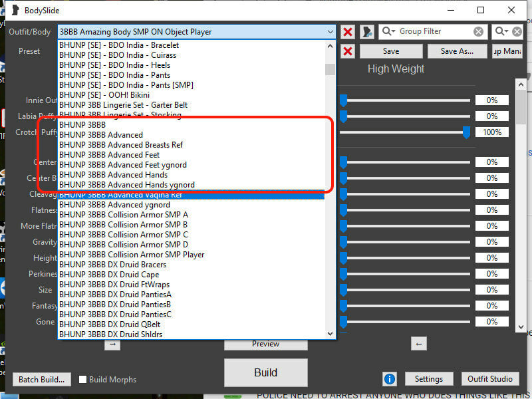Select BHUNP [SE] - OOH! Bikini
Screen dimensions: 532x399
191,95
